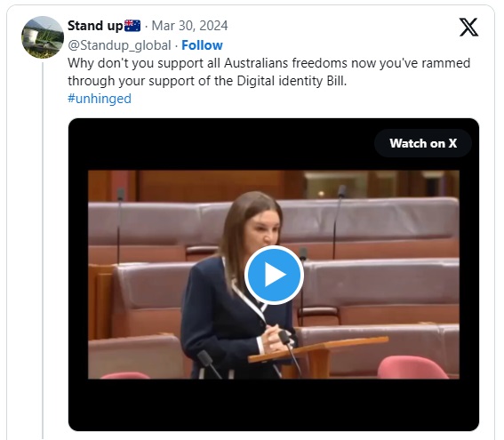The image size is (504, 440).
Task: Click the thread line under the avatar
Action: tap(43, 251)
